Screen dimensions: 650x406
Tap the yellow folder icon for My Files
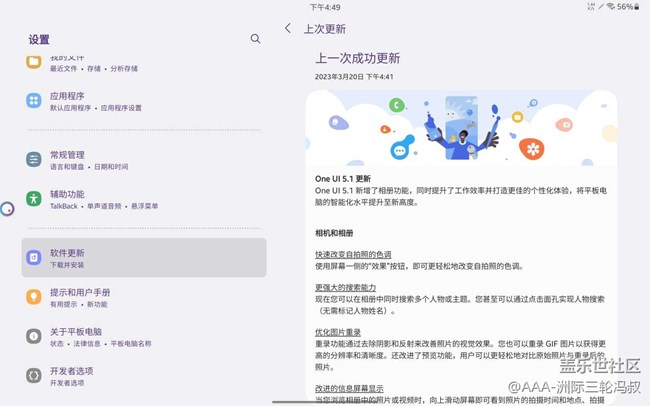[34, 62]
